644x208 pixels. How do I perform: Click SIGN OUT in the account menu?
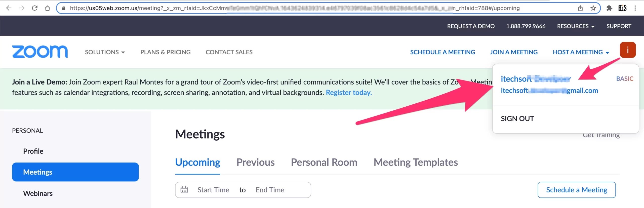tap(517, 118)
